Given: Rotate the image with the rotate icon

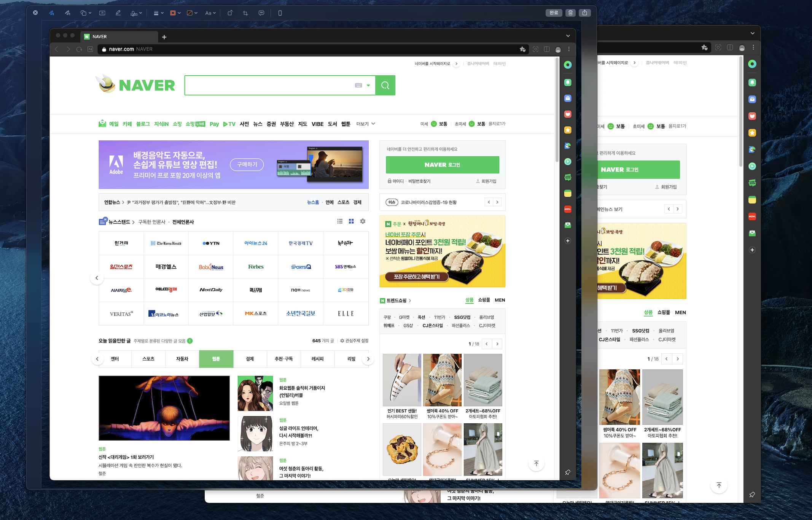Looking at the screenshot, I should coord(230,13).
